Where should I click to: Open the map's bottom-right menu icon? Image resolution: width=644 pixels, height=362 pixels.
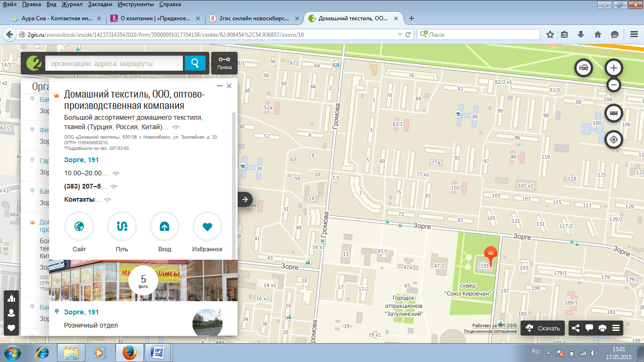(616, 328)
